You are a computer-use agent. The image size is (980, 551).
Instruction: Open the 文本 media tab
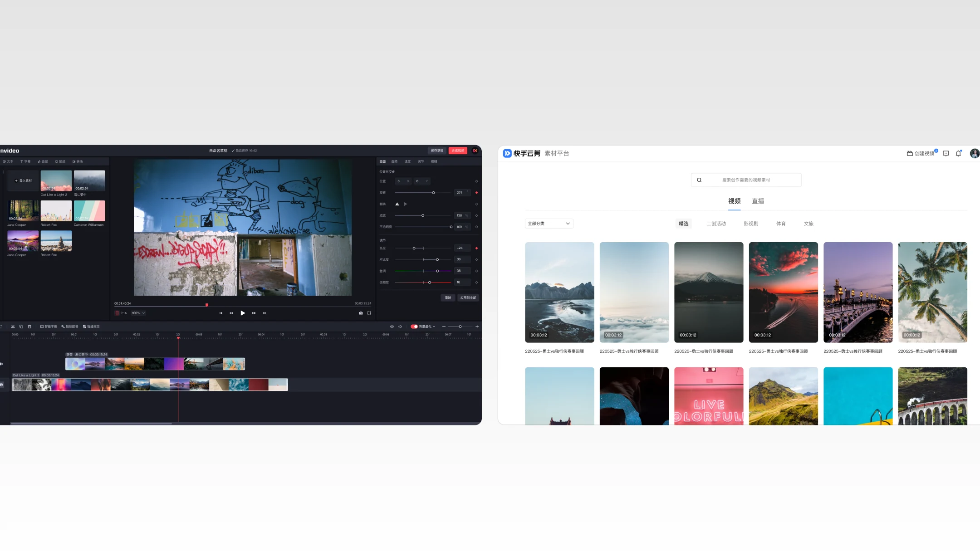8,161
